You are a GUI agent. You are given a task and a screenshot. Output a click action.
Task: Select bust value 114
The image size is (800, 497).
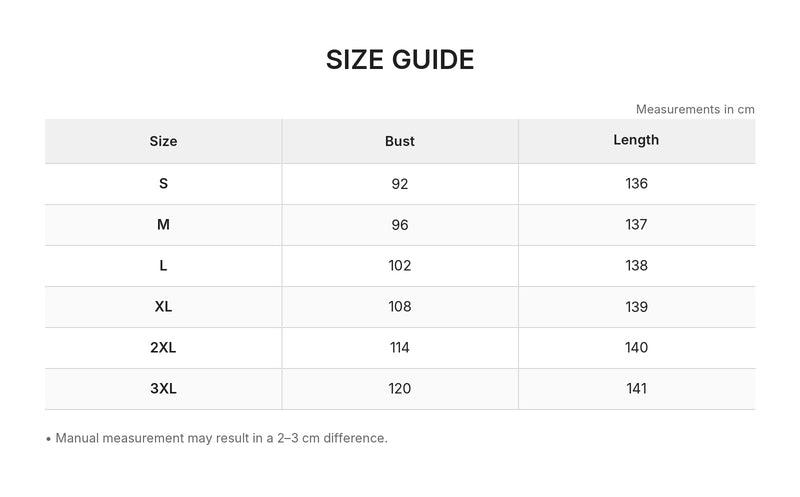pos(399,347)
